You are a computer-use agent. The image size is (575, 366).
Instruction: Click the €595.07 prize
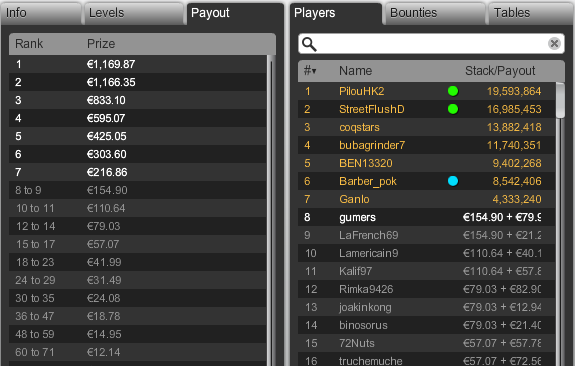[106, 118]
